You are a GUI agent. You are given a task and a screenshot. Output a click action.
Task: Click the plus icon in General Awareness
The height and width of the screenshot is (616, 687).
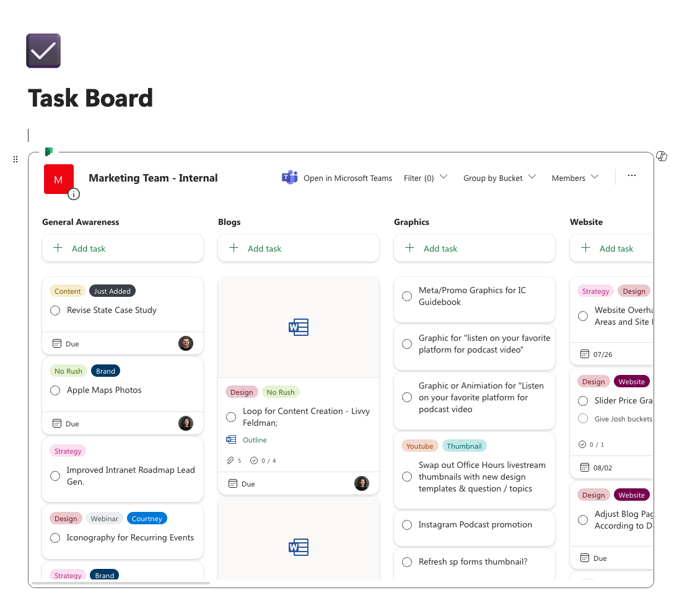(x=58, y=248)
